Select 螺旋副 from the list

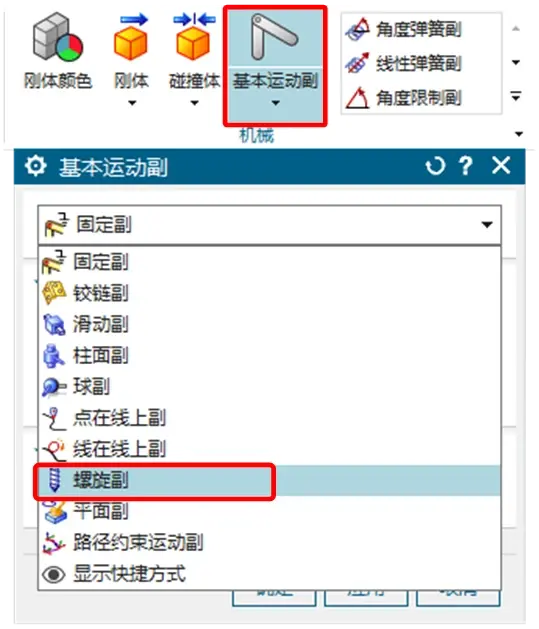pyautogui.click(x=270, y=481)
